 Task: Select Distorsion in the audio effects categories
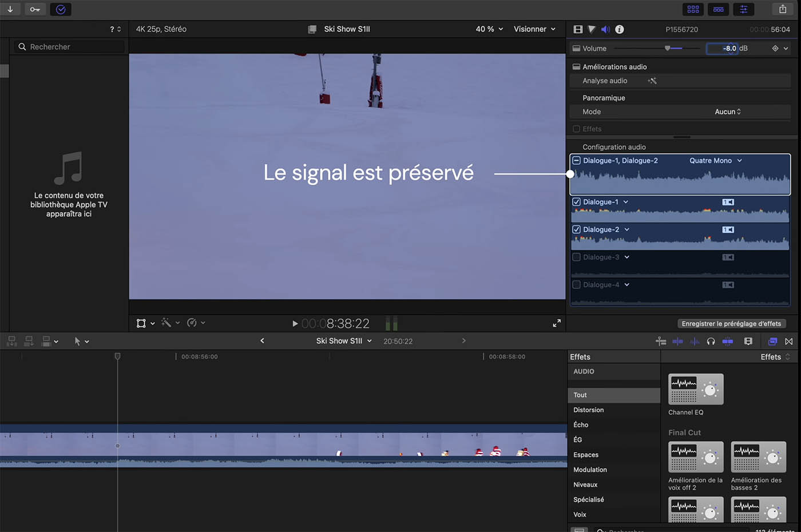pyautogui.click(x=588, y=410)
